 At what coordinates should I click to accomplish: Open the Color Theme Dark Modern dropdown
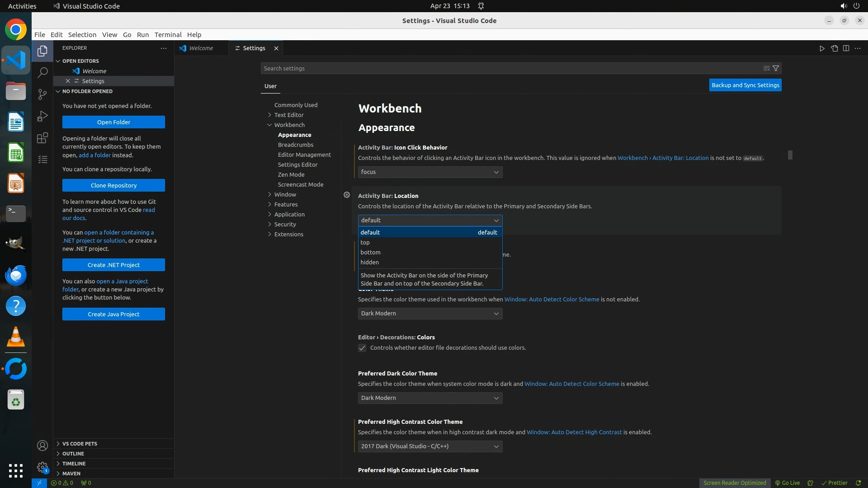[430, 314]
